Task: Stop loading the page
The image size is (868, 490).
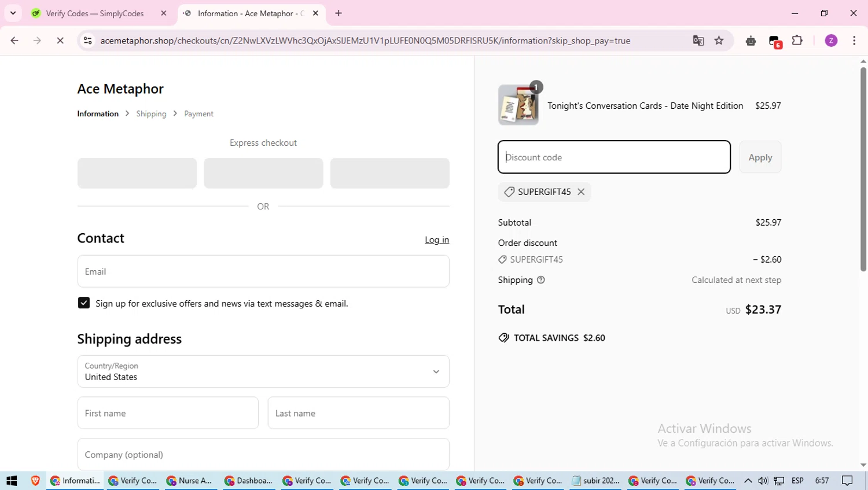Action: pos(60,40)
